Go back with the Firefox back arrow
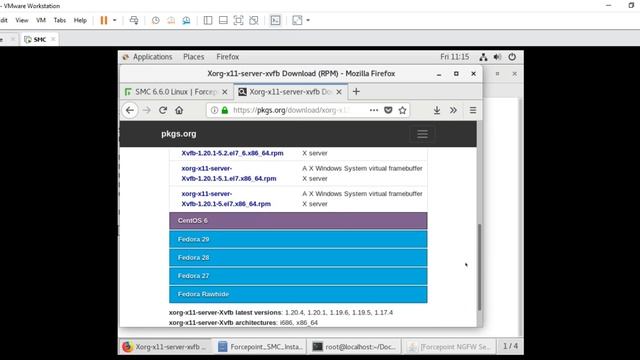 tap(130, 110)
